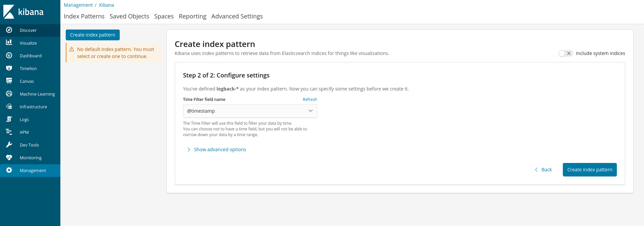Image resolution: width=644 pixels, height=226 pixels.
Task: Open Infrastructure via cloud icon
Action: coord(9,106)
